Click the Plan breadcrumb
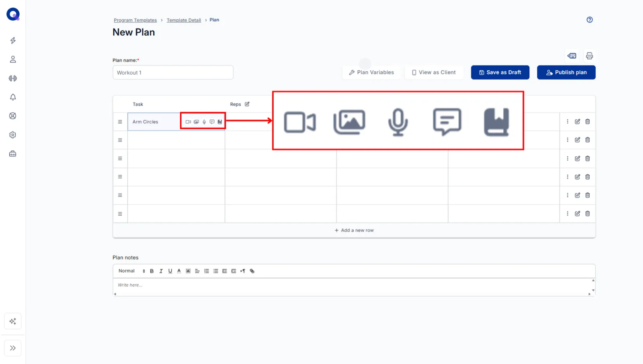 pyautogui.click(x=214, y=20)
